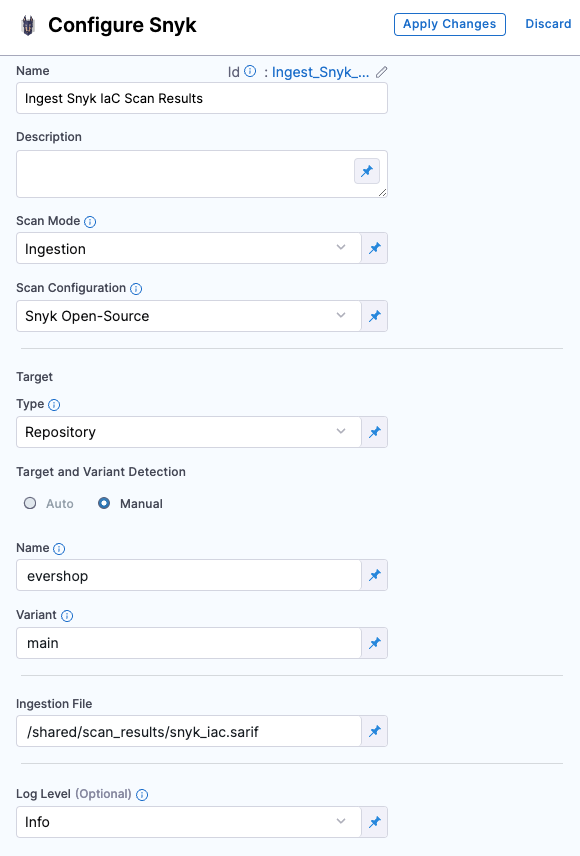This screenshot has width=580, height=856.
Task: Click the pencil icon to edit Id
Action: 382,72
